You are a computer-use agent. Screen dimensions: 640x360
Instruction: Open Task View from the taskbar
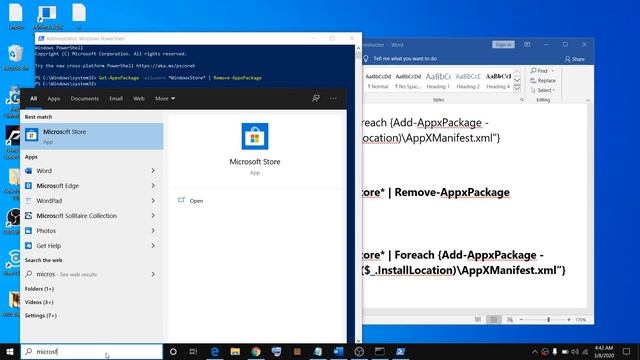click(193, 351)
